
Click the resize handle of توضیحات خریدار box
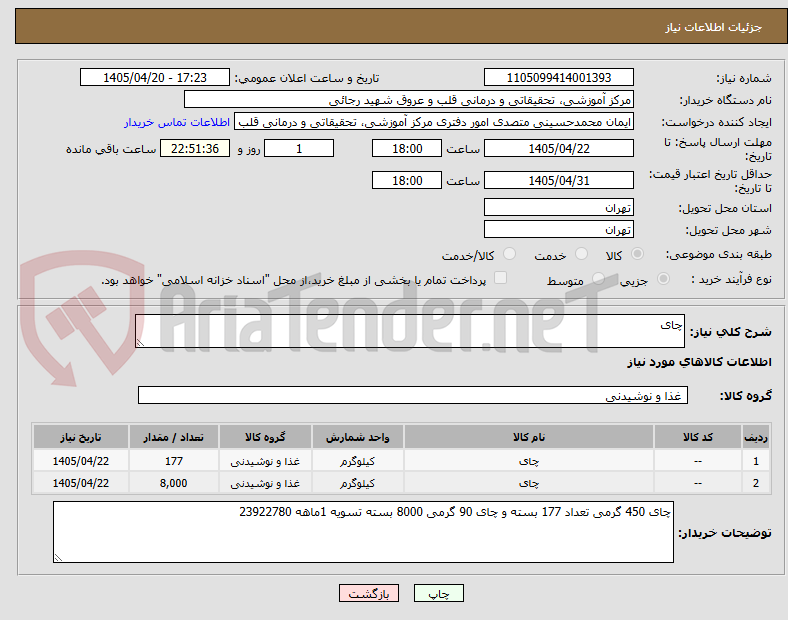(x=58, y=557)
